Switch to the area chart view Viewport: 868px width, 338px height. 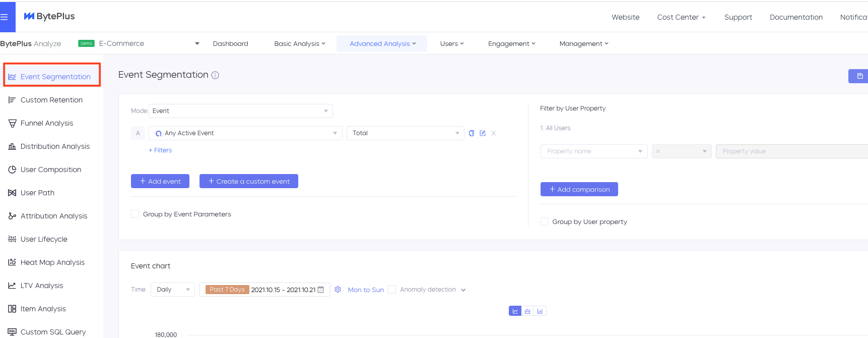pyautogui.click(x=527, y=311)
